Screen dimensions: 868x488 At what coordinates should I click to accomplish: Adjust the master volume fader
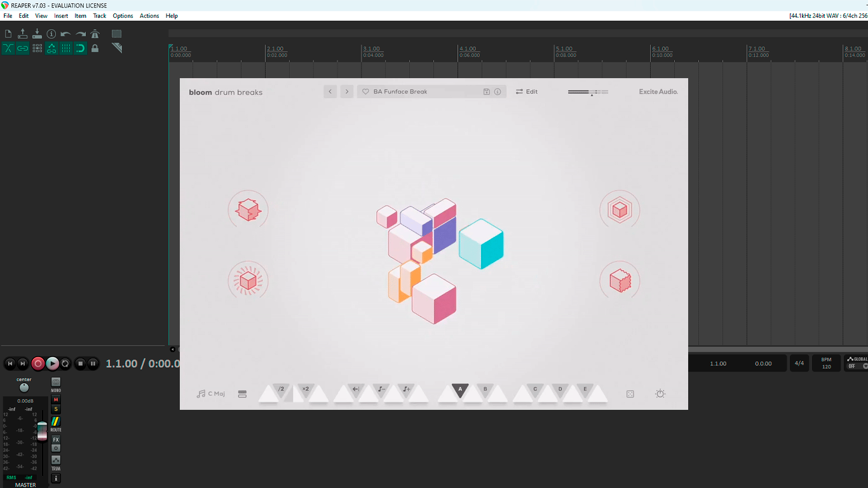42,431
